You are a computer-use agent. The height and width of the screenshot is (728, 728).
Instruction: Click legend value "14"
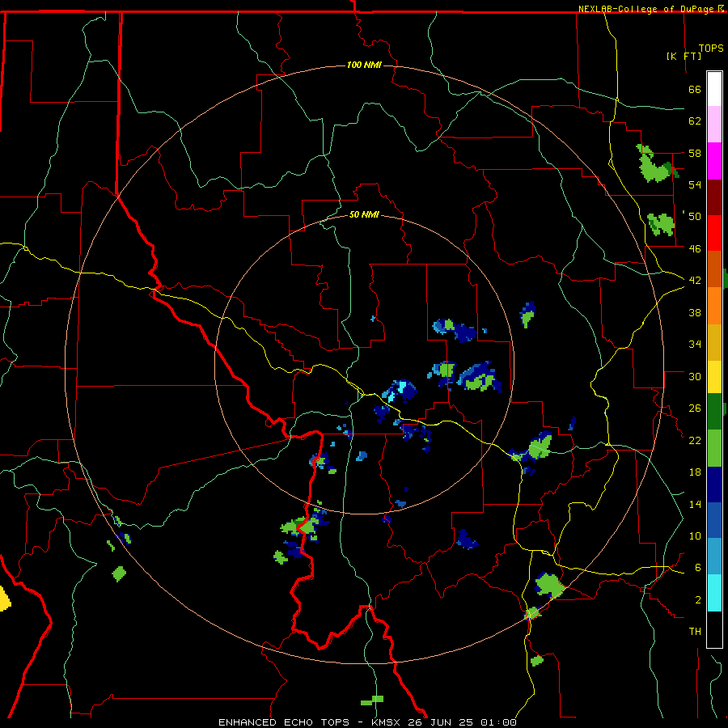(x=695, y=504)
